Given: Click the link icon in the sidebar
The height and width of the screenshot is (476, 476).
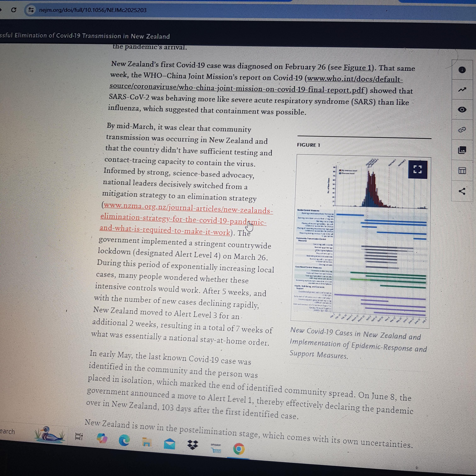Looking at the screenshot, I should point(462,130).
